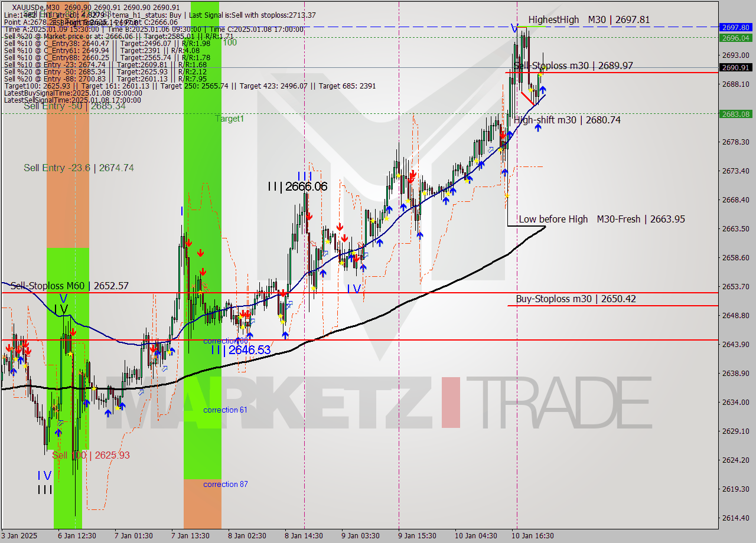The image size is (756, 543).
Task: Click the 7 Jan 13:30 time label
Action: tap(190, 536)
